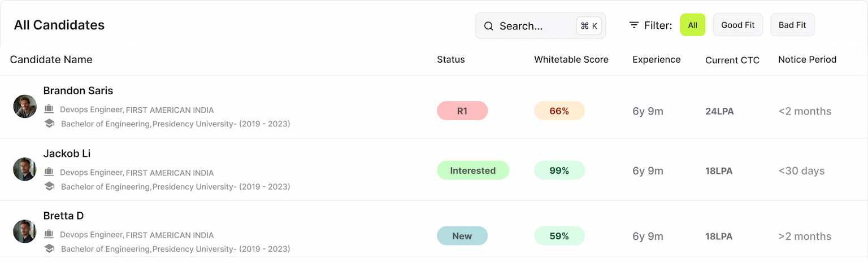
Task: Select the All filter chip
Action: click(692, 25)
